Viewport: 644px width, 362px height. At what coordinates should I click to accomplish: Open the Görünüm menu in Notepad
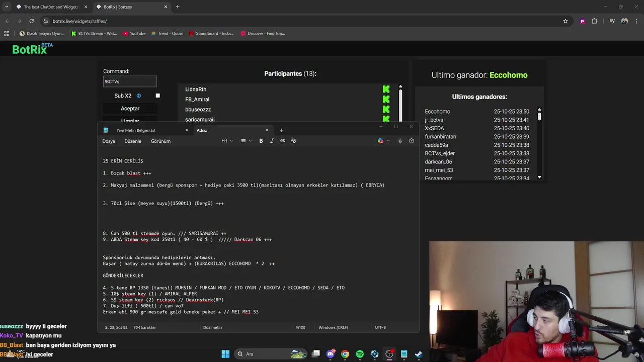pos(160,141)
